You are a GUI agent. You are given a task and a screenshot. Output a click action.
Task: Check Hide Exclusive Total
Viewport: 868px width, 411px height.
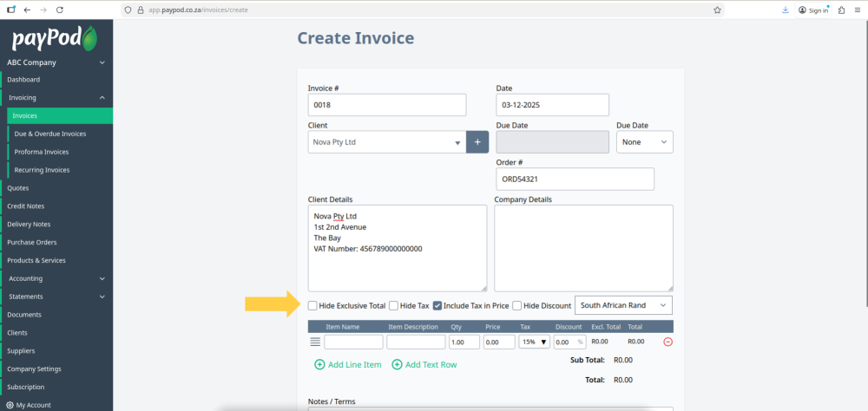pos(312,305)
